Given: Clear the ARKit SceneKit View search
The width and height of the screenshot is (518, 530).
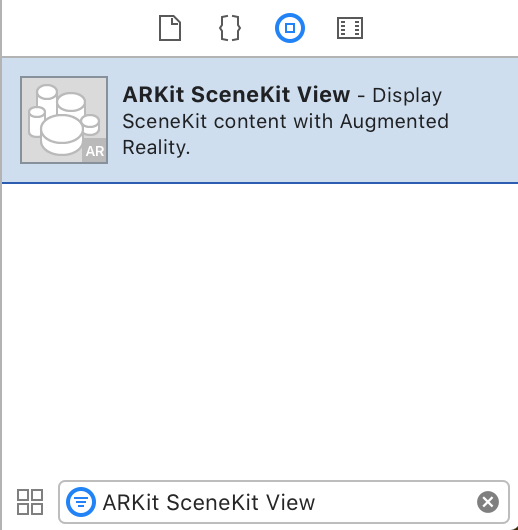Looking at the screenshot, I should point(488,502).
